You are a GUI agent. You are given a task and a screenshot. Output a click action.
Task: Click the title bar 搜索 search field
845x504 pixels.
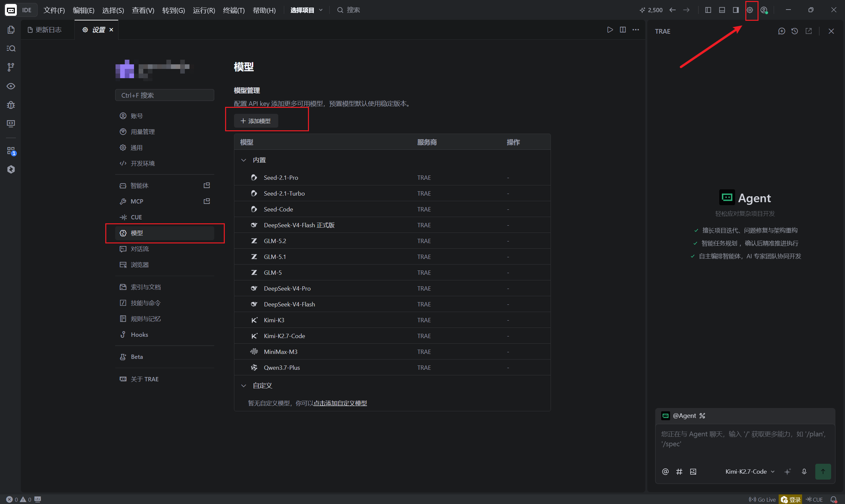(x=349, y=10)
